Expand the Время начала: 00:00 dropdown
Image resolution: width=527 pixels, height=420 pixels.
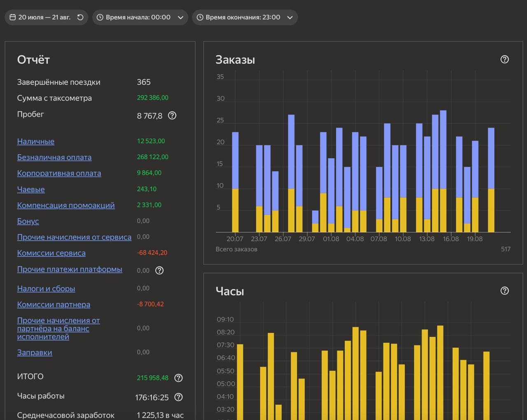(140, 17)
